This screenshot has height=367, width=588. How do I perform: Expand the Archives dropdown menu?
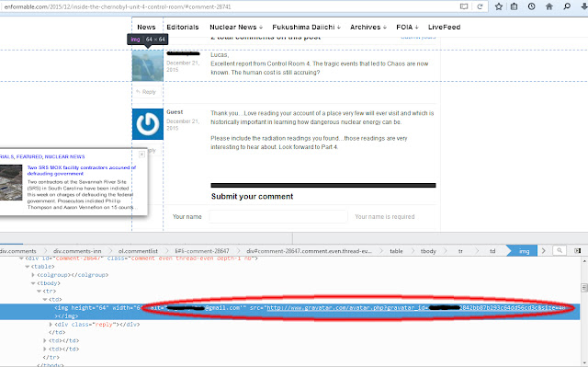pyautogui.click(x=368, y=27)
